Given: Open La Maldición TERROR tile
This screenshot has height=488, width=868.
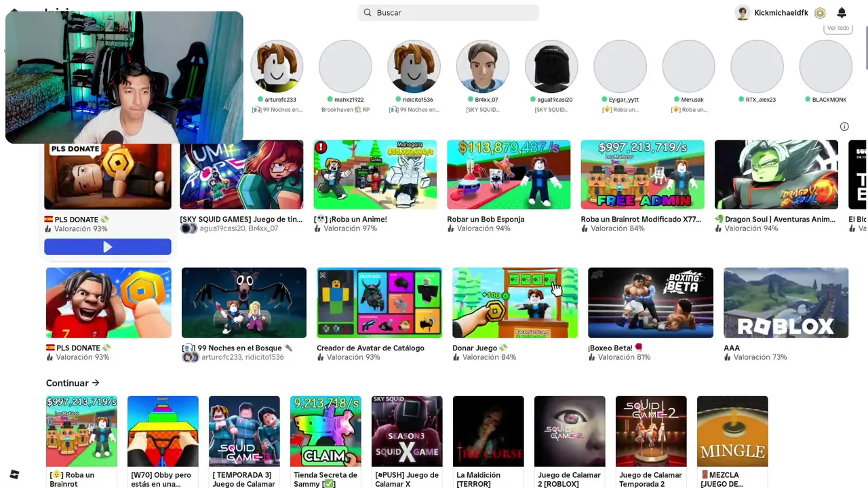Looking at the screenshot, I should pos(488,431).
